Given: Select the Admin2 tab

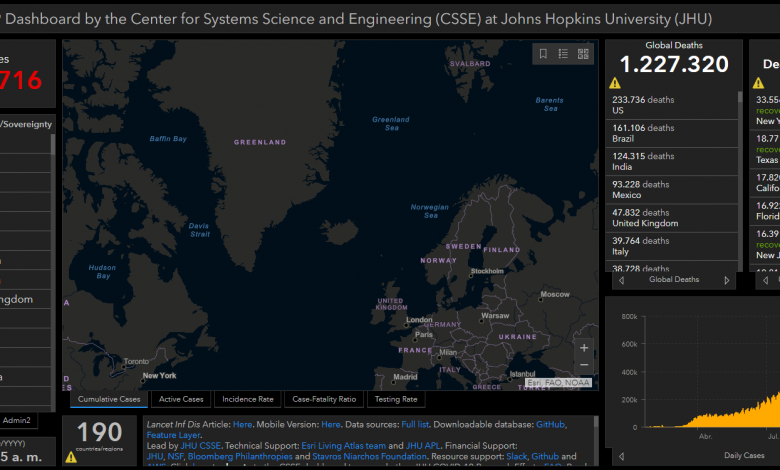Looking at the screenshot, I should 17,420.
